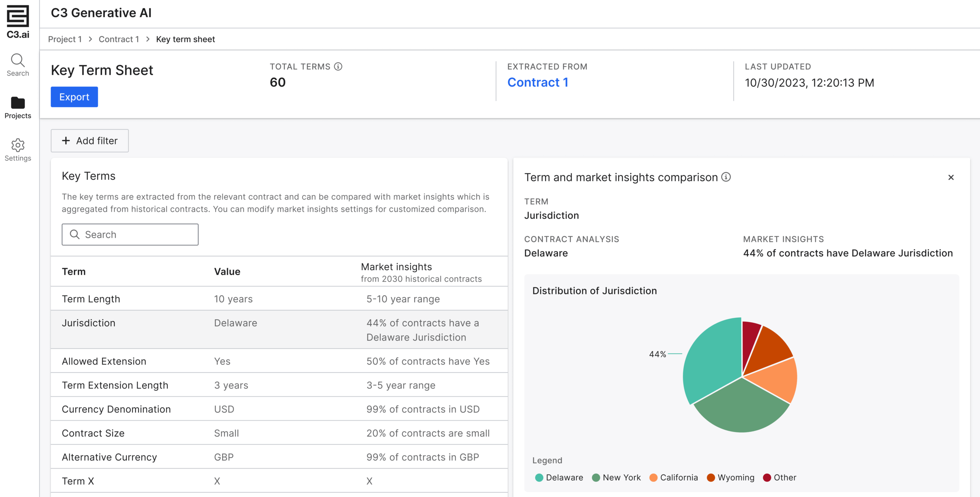Click '20% of contracts are small' cell
This screenshot has height=497, width=980.
(x=428, y=433)
